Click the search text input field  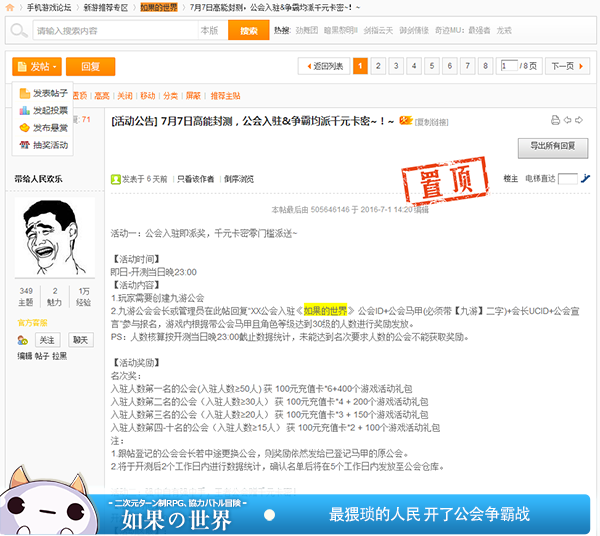[116, 31]
